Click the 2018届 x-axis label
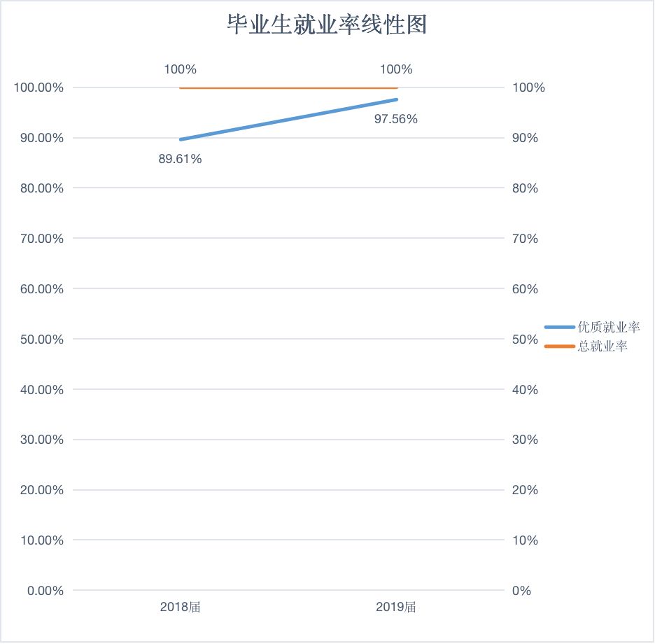The width and height of the screenshot is (655, 644). coord(180,607)
